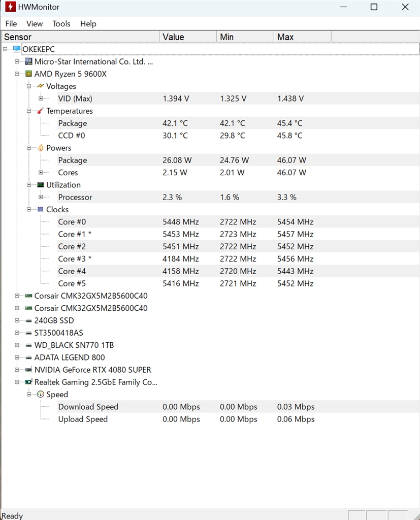Click the Sensor column header
Viewport: 420px width, 520px height.
click(x=81, y=37)
